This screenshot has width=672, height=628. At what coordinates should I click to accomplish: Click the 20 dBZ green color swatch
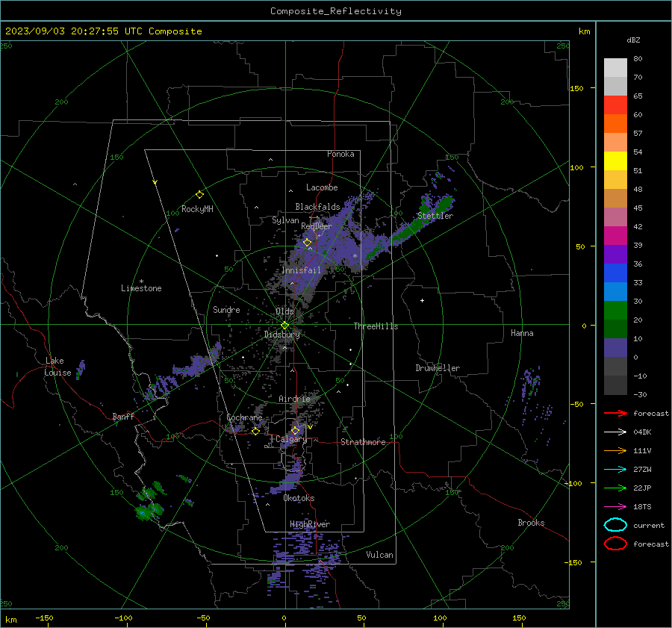pos(615,329)
